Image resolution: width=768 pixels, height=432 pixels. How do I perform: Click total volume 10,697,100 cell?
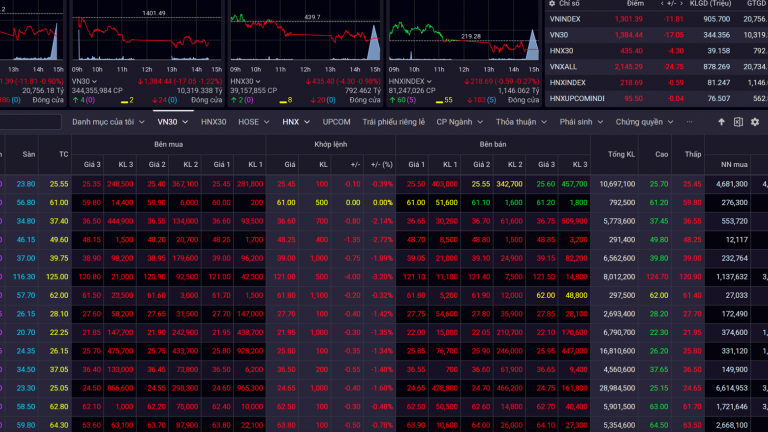(617, 184)
